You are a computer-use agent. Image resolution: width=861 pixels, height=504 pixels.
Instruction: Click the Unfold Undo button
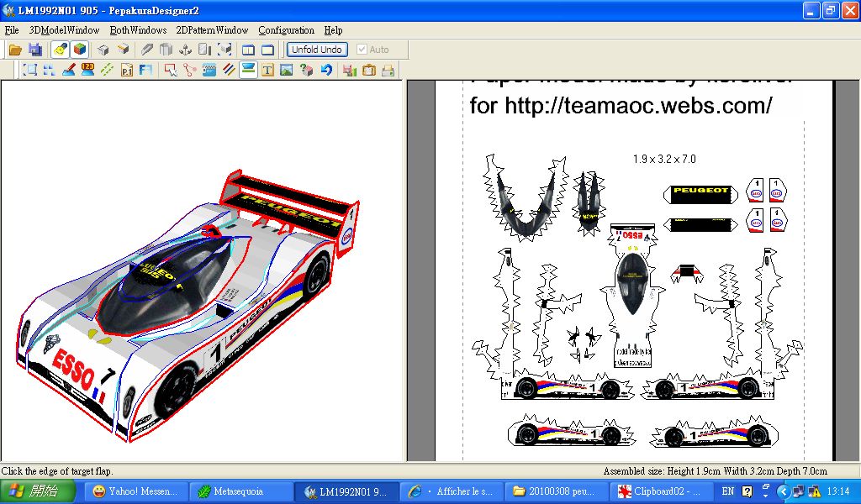(317, 50)
